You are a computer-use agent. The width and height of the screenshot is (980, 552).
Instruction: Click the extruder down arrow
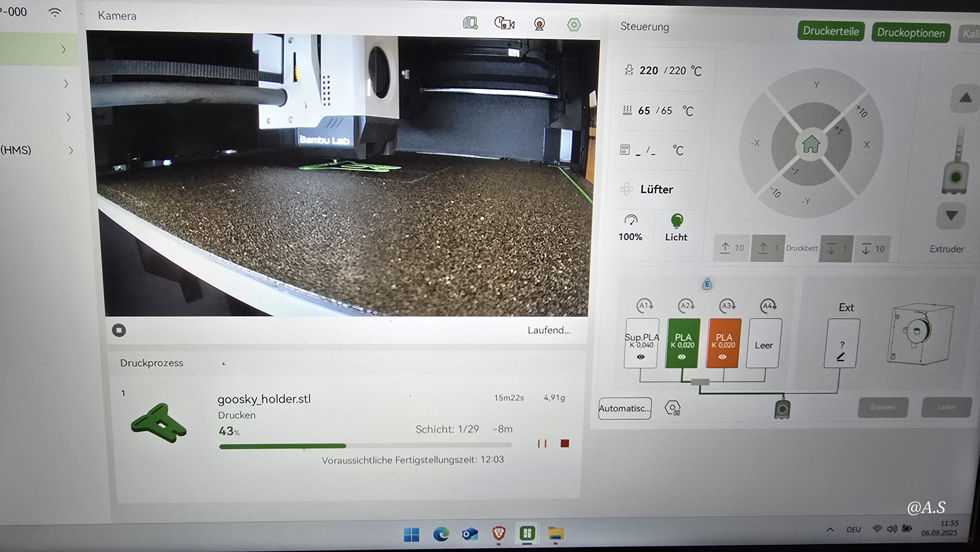952,216
